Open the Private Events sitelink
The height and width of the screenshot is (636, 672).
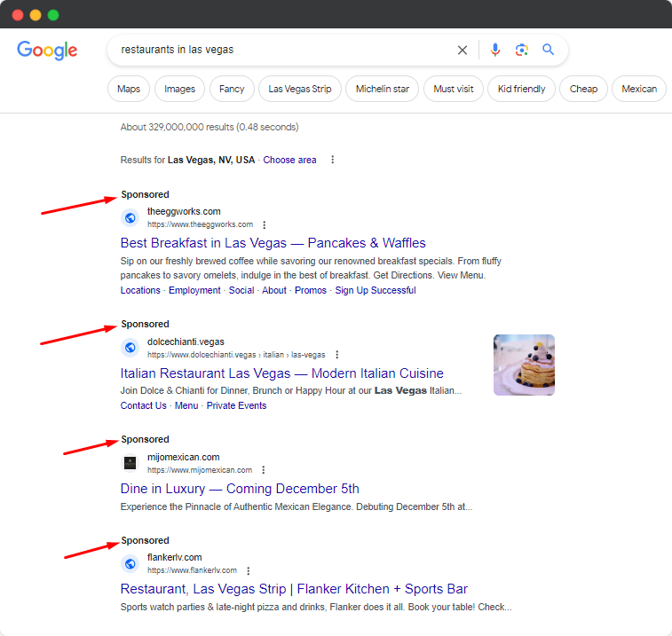[236, 405]
